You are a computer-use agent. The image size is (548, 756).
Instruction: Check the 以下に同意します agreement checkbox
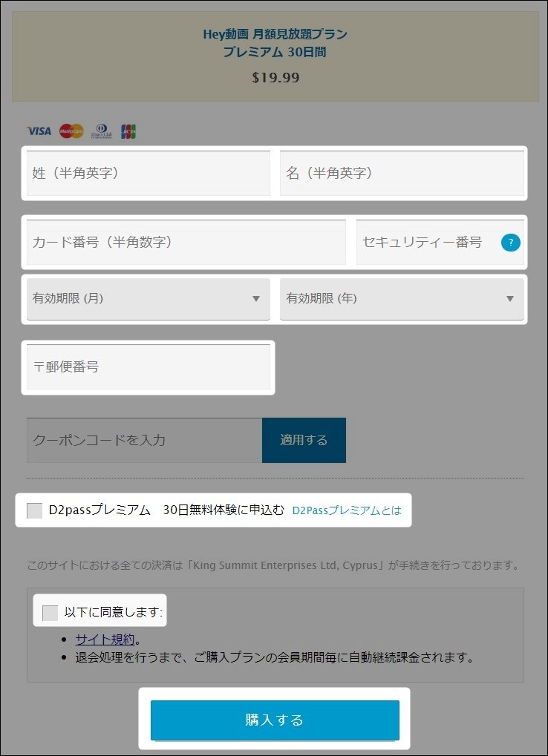pos(50,613)
